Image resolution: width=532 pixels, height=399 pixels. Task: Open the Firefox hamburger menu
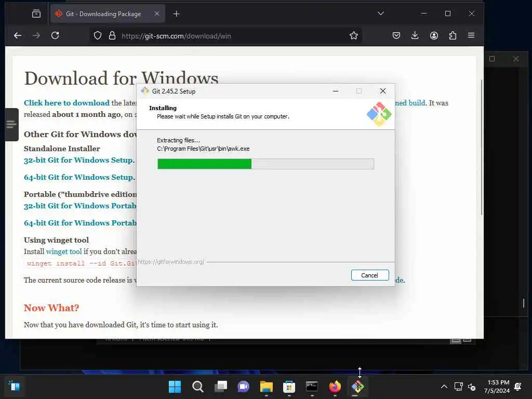471,35
